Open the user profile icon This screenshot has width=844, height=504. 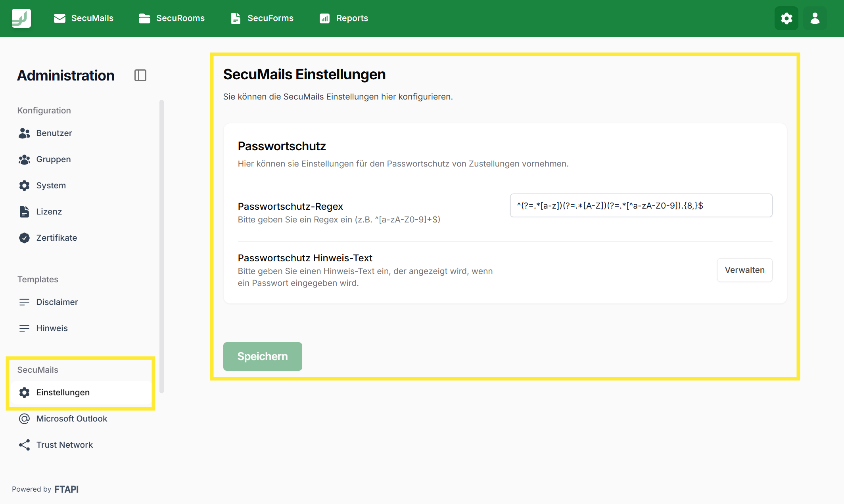click(x=815, y=18)
